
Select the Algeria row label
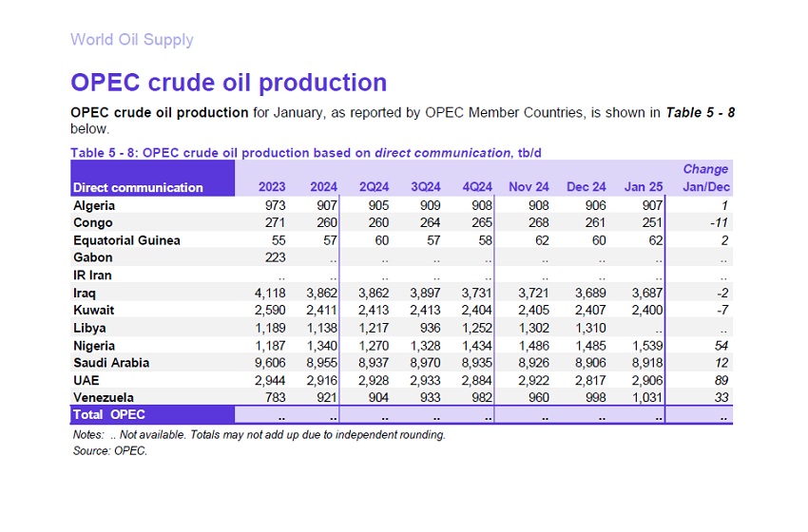click(96, 204)
